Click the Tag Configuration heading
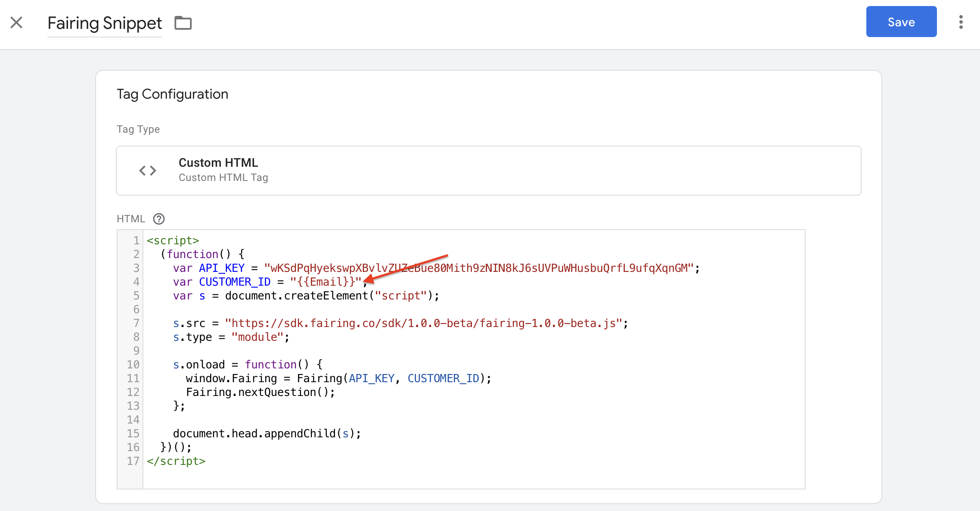980x511 pixels. click(x=172, y=94)
